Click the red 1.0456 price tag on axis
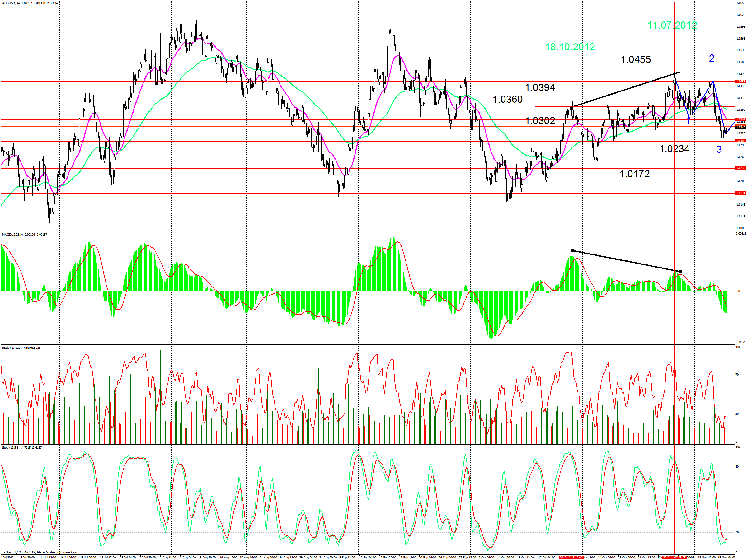The width and height of the screenshot is (747, 560). pos(740,81)
